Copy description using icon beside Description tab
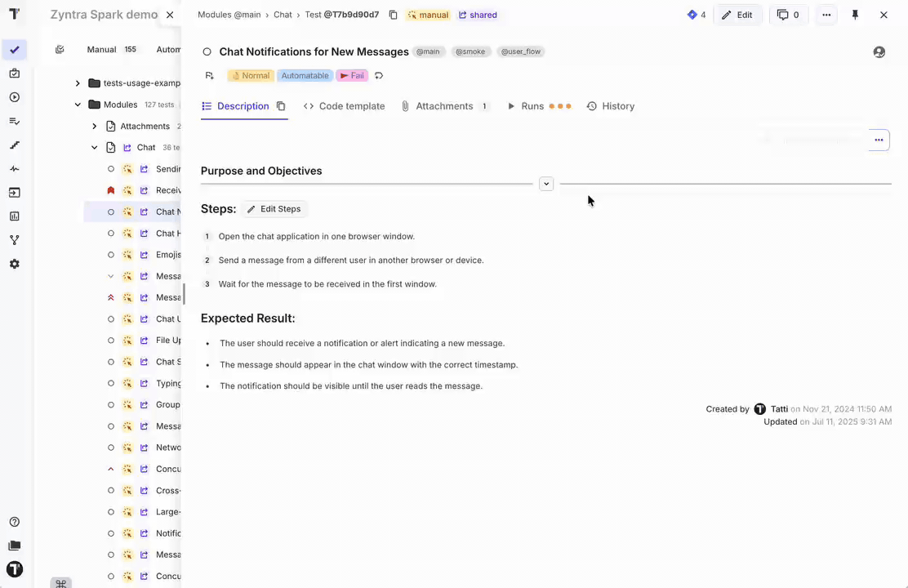Screen dimensions: 908x588 281,106
